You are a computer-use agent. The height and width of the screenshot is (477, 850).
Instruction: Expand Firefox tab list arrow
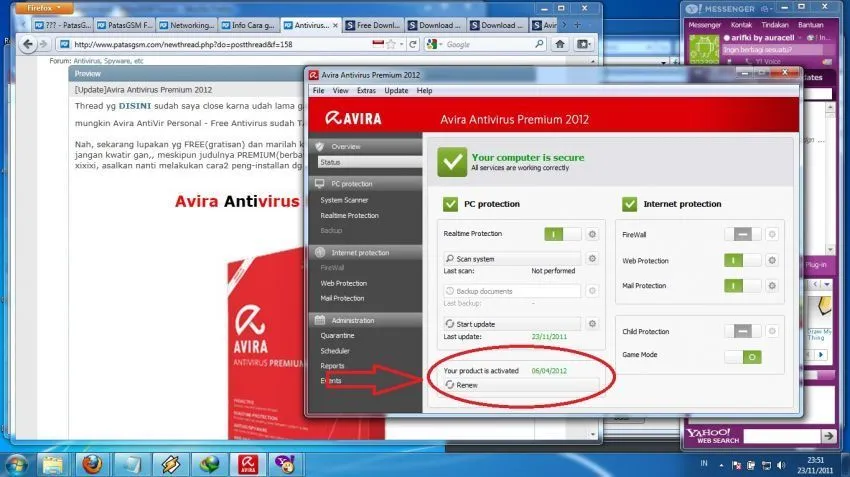point(564,25)
